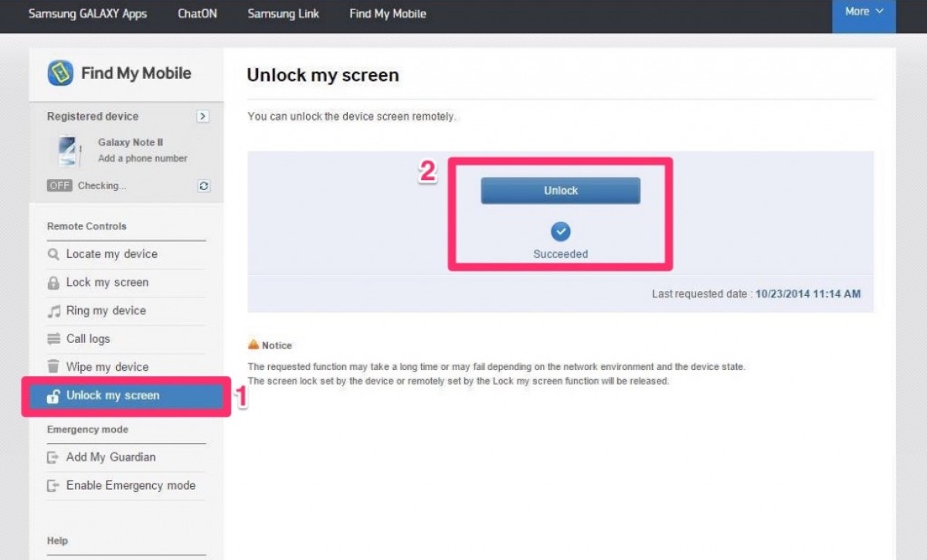Select the Galaxy Note II device thumbnail

coord(70,151)
